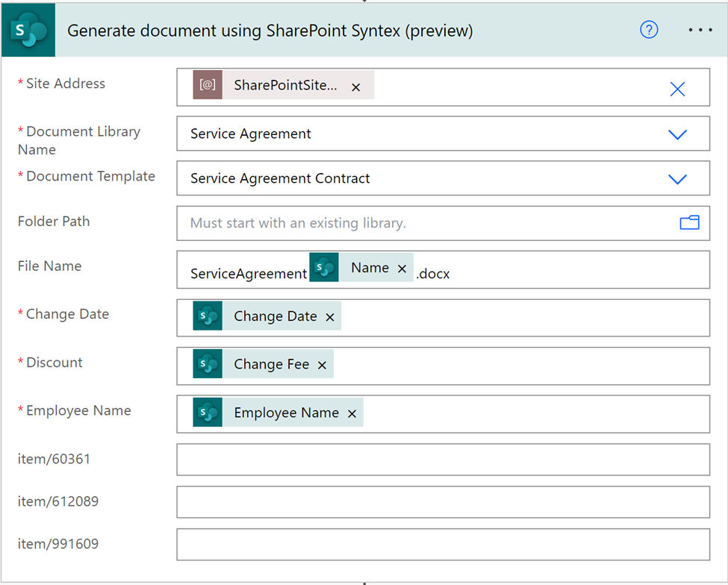
Task: Select the Name dynamic content token
Action: tap(370, 268)
